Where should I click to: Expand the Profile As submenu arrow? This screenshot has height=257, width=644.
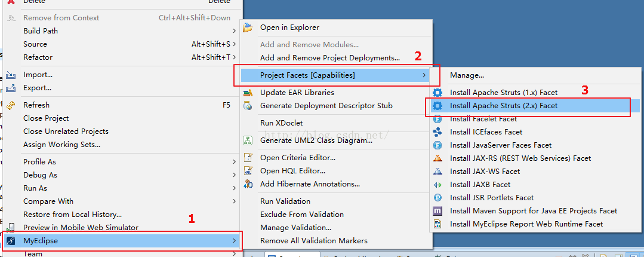(x=234, y=161)
